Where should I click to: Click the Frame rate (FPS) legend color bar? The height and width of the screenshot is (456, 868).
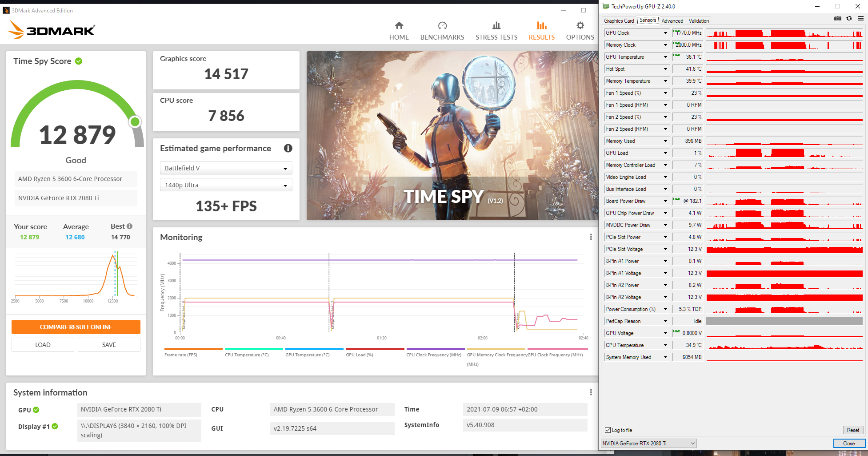[x=193, y=349]
